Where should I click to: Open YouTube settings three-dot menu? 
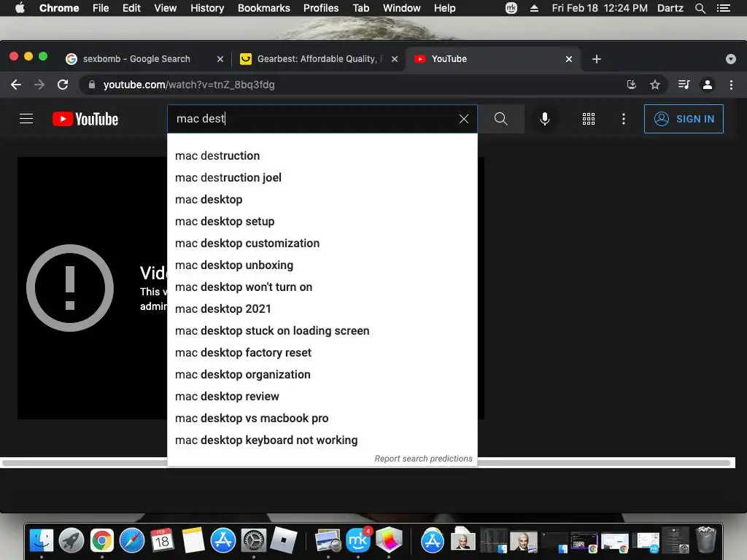pyautogui.click(x=623, y=119)
